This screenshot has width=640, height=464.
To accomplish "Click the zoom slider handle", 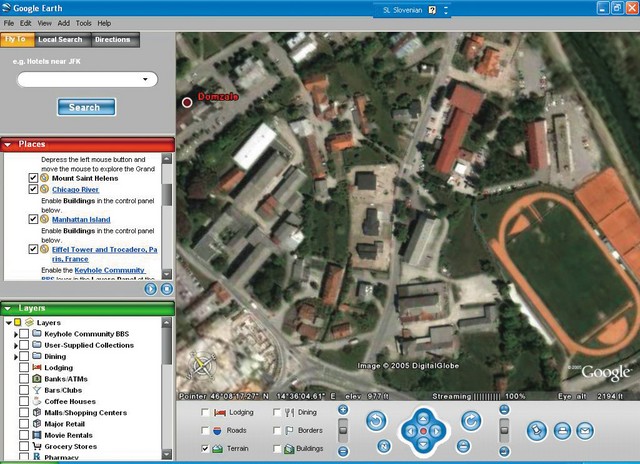I will 343,430.
